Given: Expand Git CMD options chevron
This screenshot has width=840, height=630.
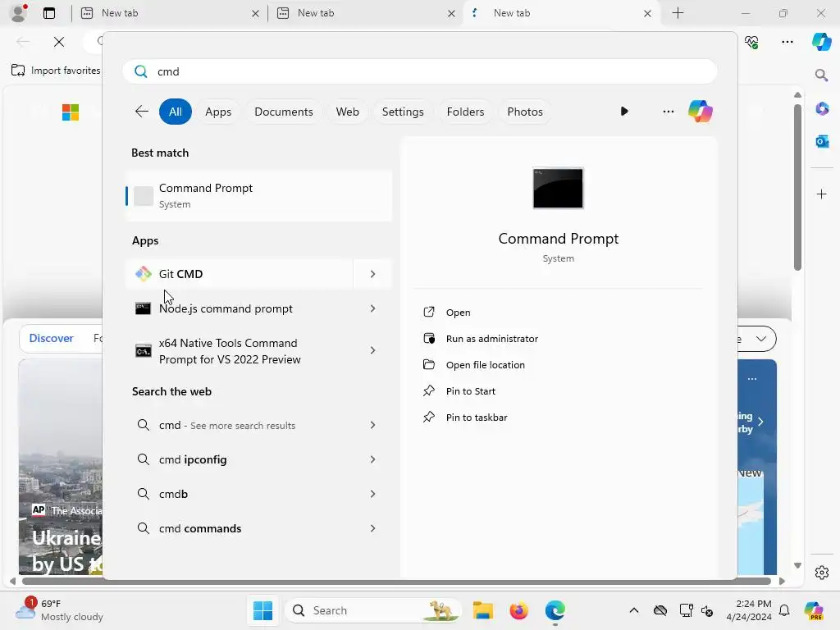Looking at the screenshot, I should coord(373,274).
